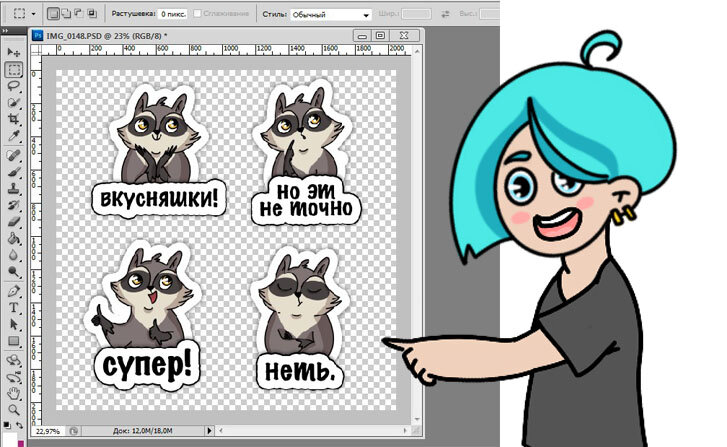Select the Zoom magnifier tool
Image resolution: width=727 pixels, height=447 pixels.
pyautogui.click(x=14, y=409)
